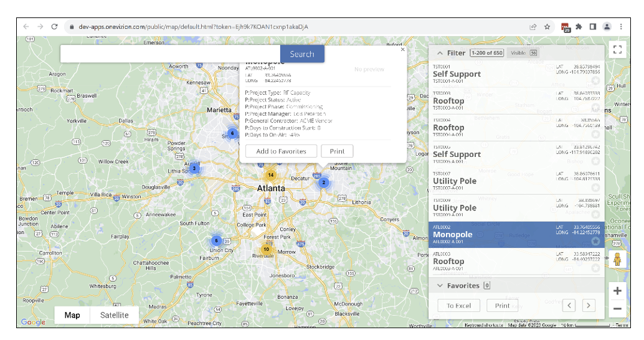644x340 pixels.
Task: Click blue cluster marker 3 near Lithia Springs
Action: coord(194,168)
